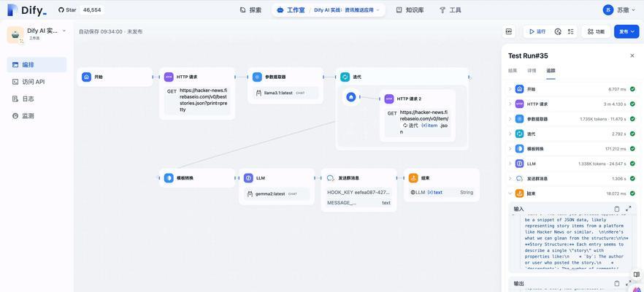Click the auto-save status text 自动保存 09:34:00

(x=101, y=31)
